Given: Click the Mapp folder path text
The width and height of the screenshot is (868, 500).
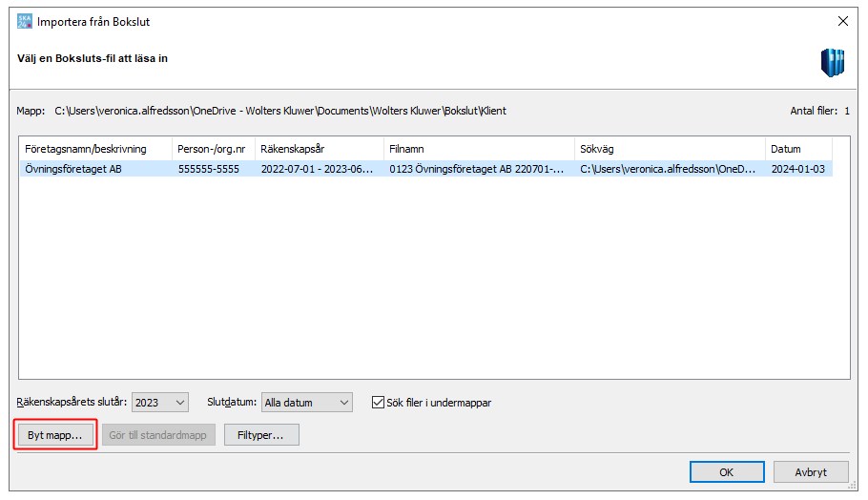Looking at the screenshot, I should pos(280,111).
